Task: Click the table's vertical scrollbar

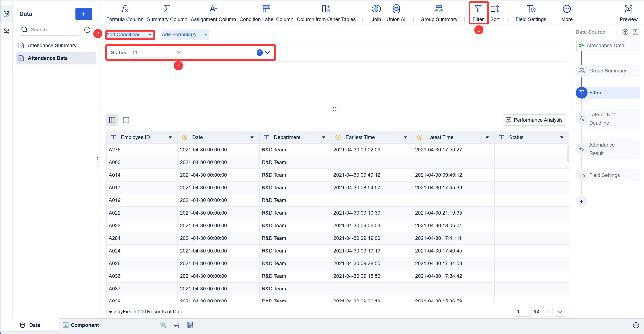Action: 568,154
